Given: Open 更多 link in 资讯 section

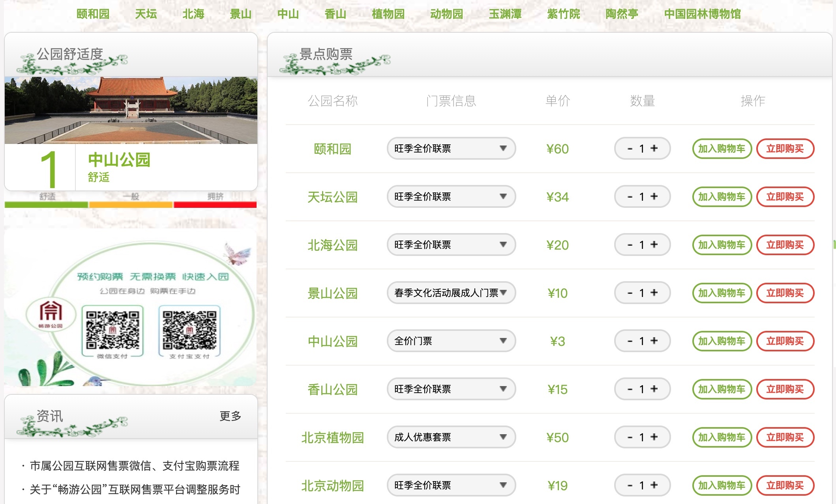Looking at the screenshot, I should pyautogui.click(x=231, y=416).
